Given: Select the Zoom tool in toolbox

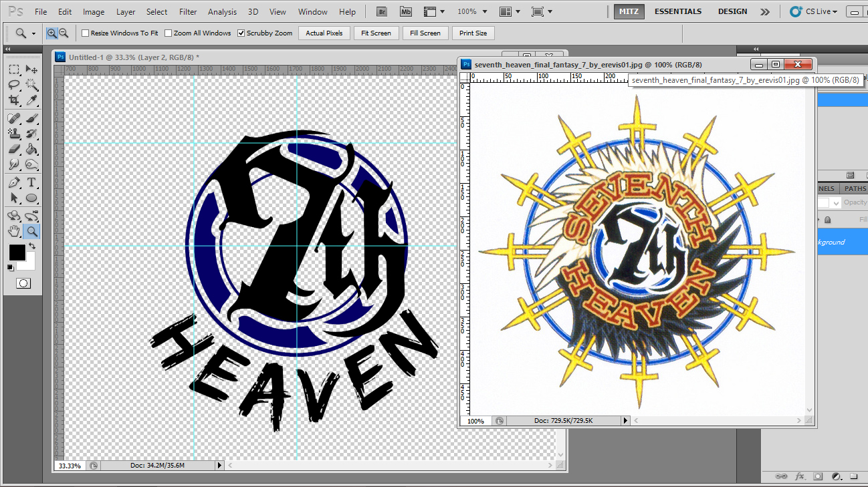Looking at the screenshot, I should point(31,231).
